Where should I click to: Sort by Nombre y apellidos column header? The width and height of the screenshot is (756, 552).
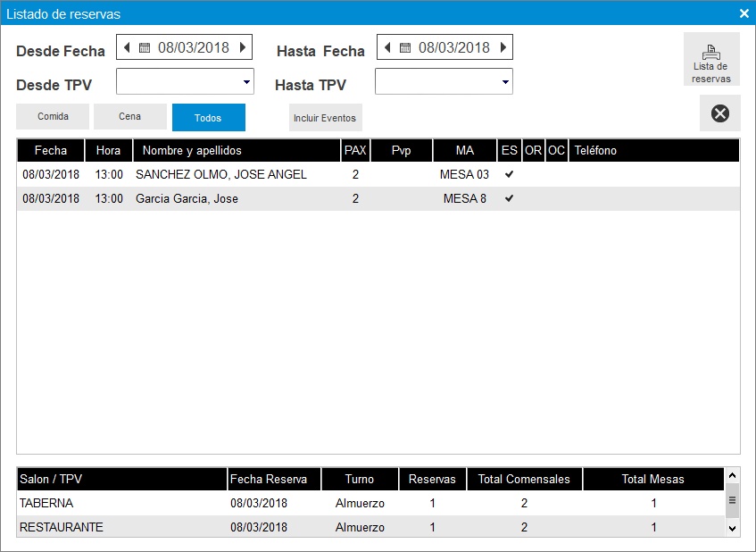237,150
